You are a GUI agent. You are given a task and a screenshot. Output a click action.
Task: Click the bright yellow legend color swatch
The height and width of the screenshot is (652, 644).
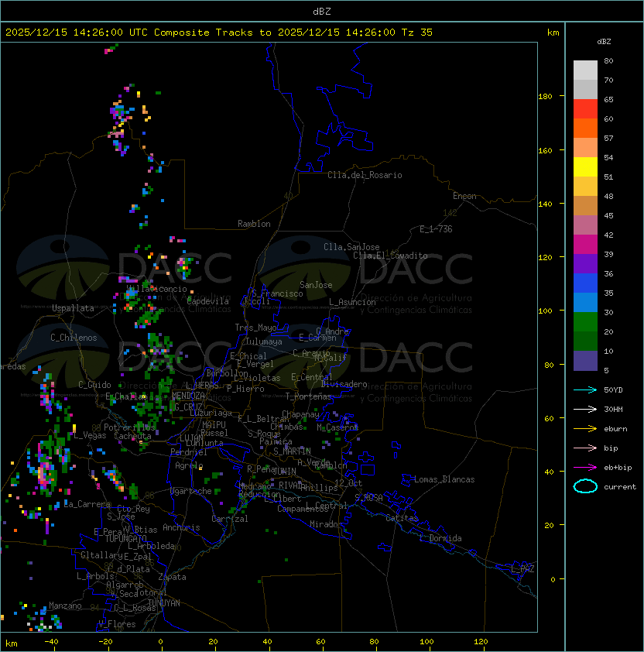point(585,166)
